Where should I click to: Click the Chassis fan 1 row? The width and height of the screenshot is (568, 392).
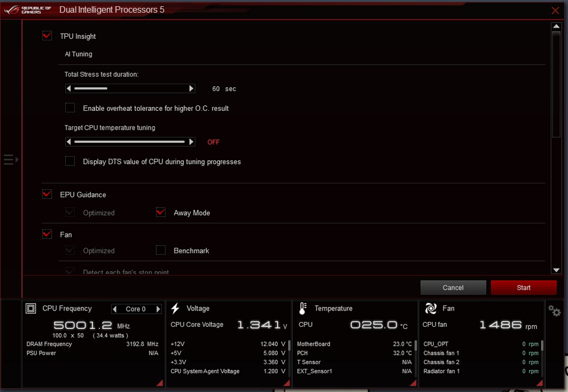(x=481, y=353)
